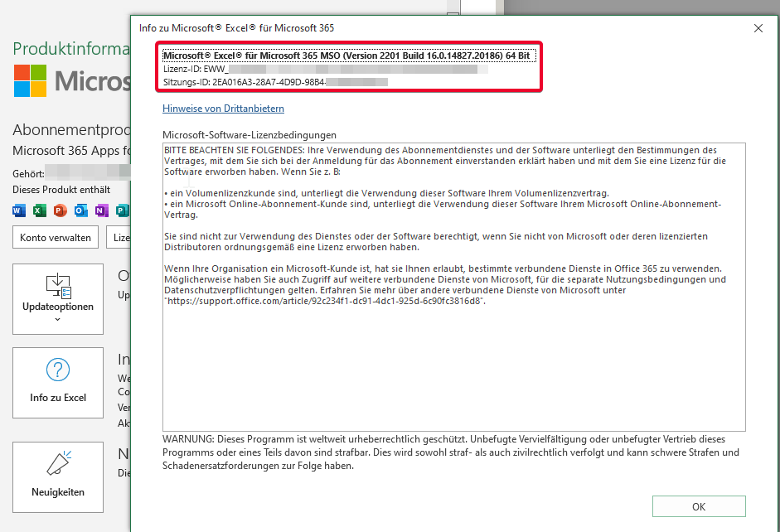Click the dialog title Info zu Microsoft Excel
Screen dimensions: 780x532
pyautogui.click(x=236, y=28)
